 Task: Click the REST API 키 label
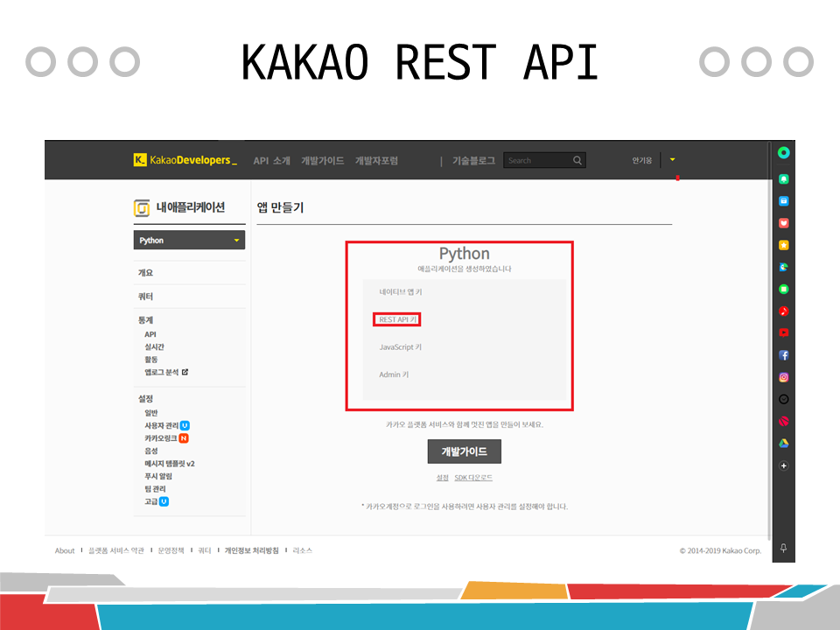click(397, 320)
